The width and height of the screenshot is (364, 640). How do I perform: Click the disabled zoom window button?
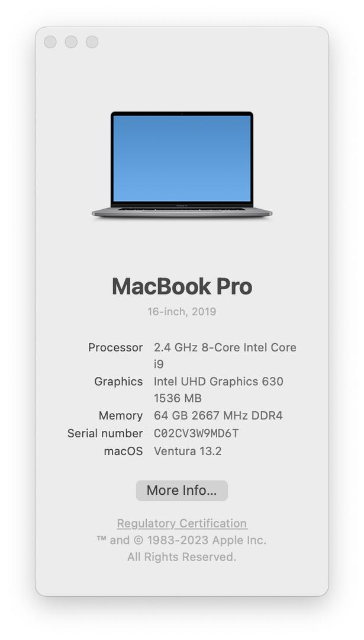pyautogui.click(x=92, y=41)
